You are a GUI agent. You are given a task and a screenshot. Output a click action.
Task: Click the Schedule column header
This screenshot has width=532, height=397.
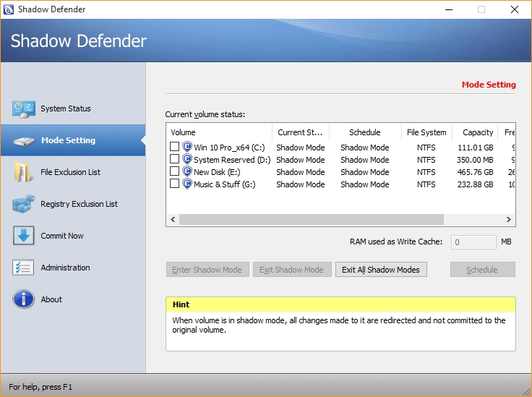pyautogui.click(x=364, y=132)
